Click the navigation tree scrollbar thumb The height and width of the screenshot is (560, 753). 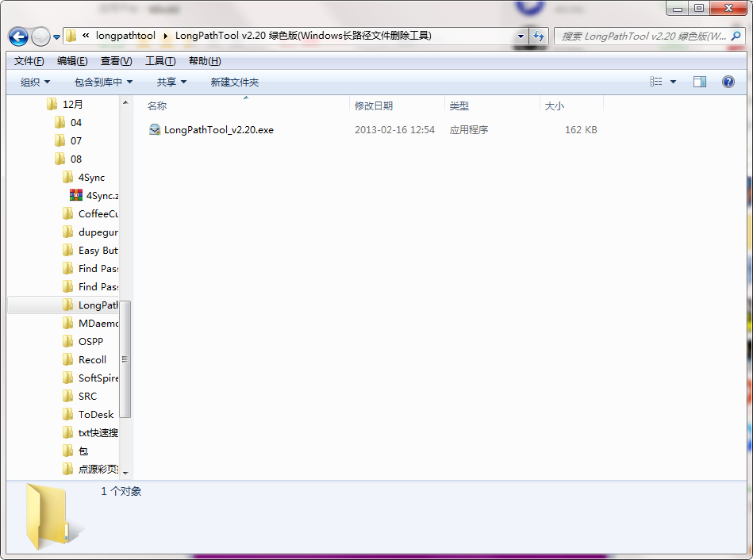click(x=125, y=359)
